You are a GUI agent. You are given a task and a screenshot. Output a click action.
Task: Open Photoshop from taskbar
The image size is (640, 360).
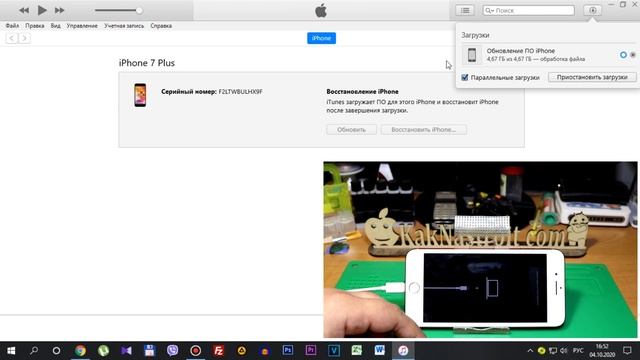(x=288, y=351)
